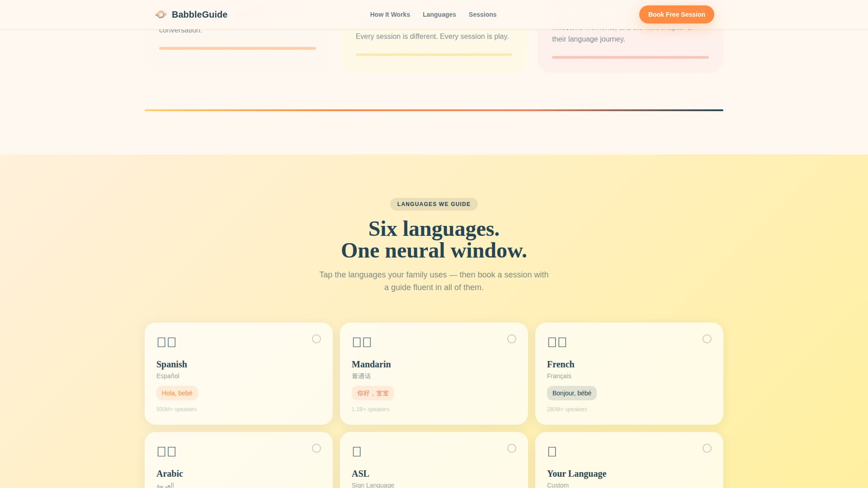Click the Your Language card icon
Image resolution: width=868 pixels, height=488 pixels.
point(552,451)
